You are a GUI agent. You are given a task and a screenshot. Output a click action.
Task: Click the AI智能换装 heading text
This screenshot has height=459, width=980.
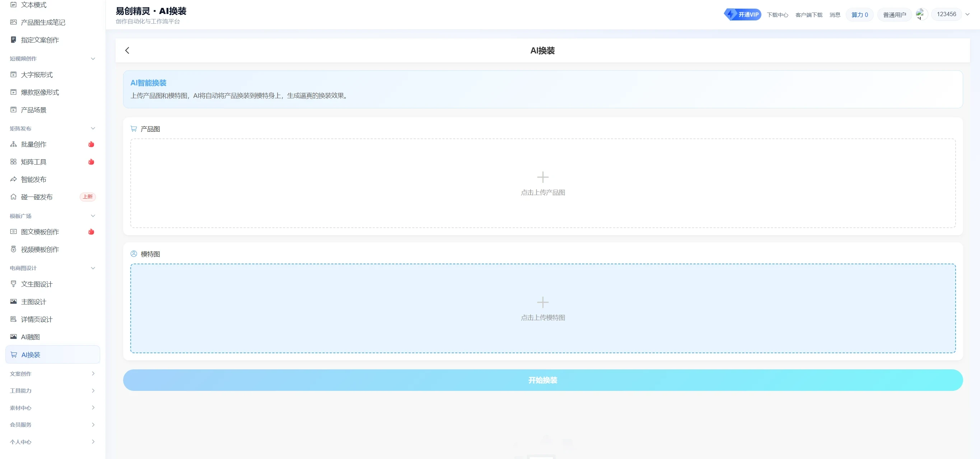[148, 83]
